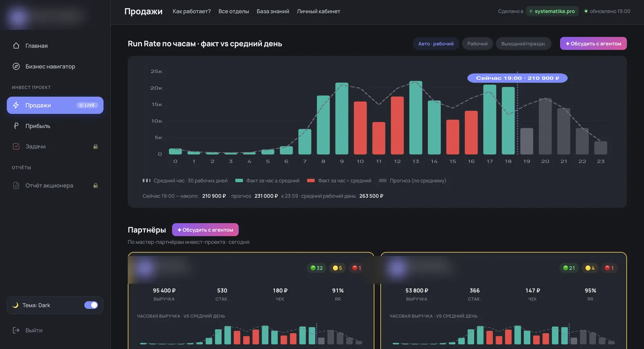Toggle legend Прогноз (по среднему)

point(413,181)
